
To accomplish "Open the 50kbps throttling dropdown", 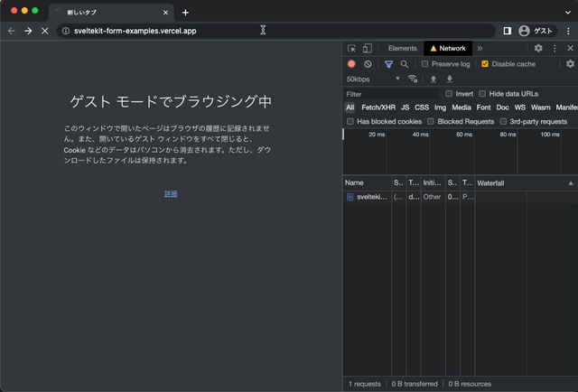I will (373, 79).
